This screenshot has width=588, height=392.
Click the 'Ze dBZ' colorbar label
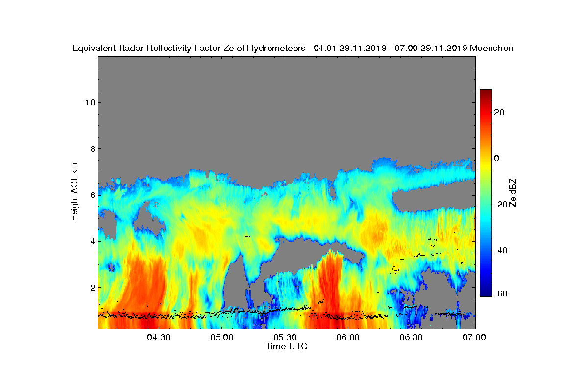[513, 192]
